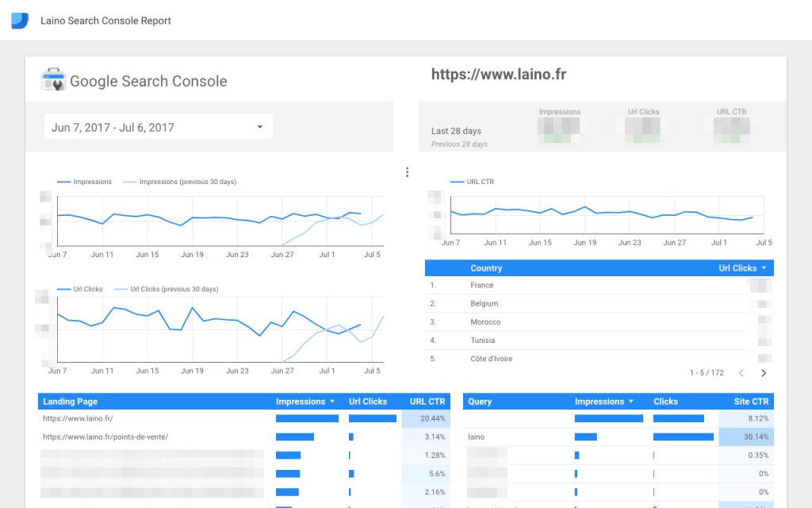The image size is (812, 508).
Task: Click the Url Clicks sort arrow in Country table
Action: coord(764,268)
